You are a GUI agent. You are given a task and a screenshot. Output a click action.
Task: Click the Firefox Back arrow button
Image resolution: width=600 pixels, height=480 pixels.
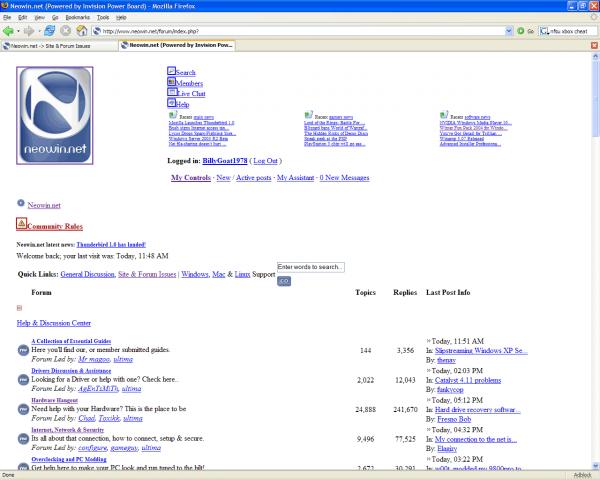click(x=8, y=31)
